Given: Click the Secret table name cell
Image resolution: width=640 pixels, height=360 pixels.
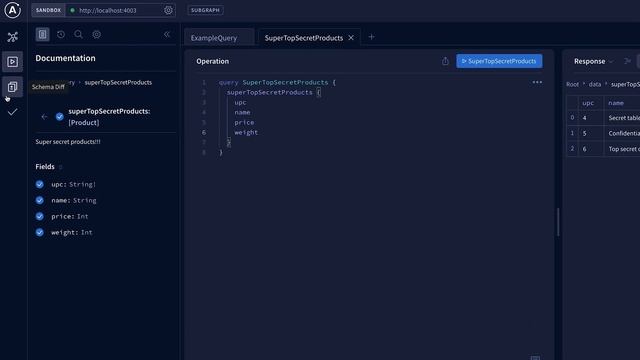Looking at the screenshot, I should click(x=622, y=118).
